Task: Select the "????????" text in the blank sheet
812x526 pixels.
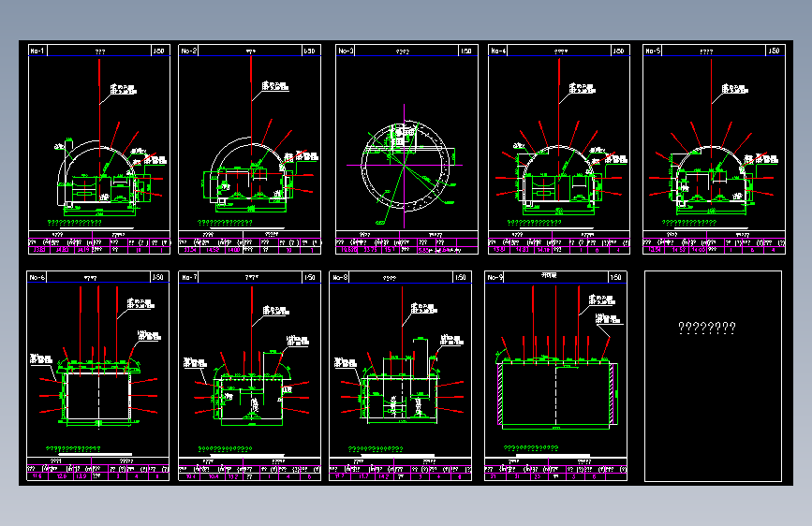Action: 707,328
